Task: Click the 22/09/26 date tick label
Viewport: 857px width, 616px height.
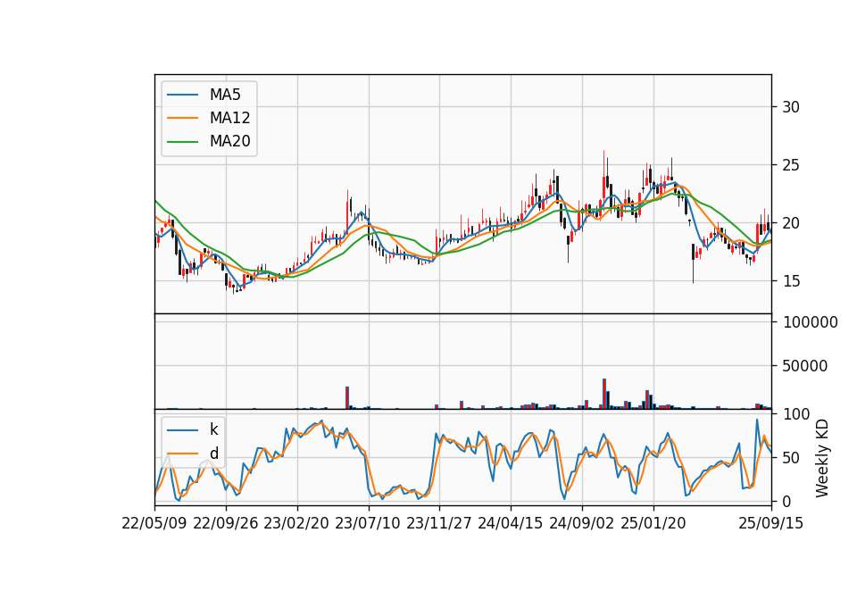Action: tap(226, 523)
